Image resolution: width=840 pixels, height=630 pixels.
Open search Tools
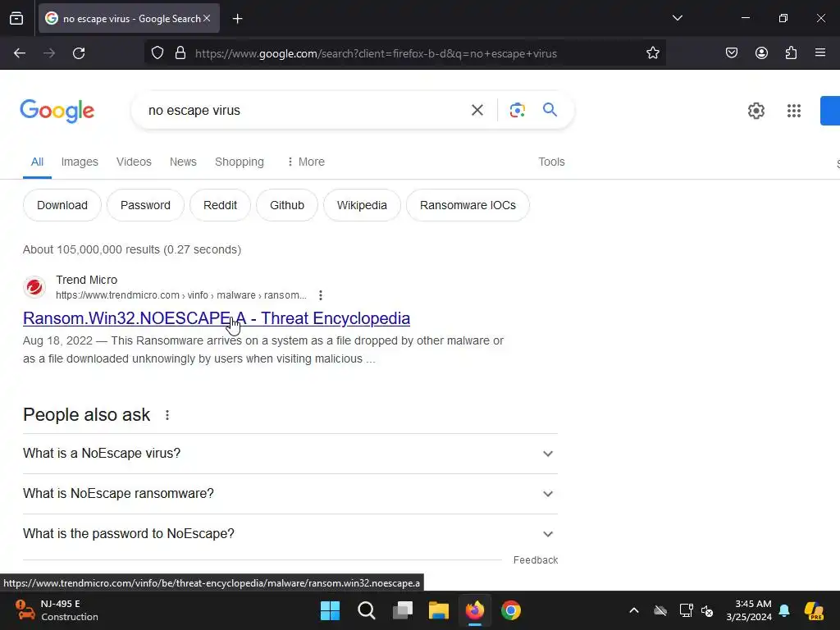coord(551,162)
